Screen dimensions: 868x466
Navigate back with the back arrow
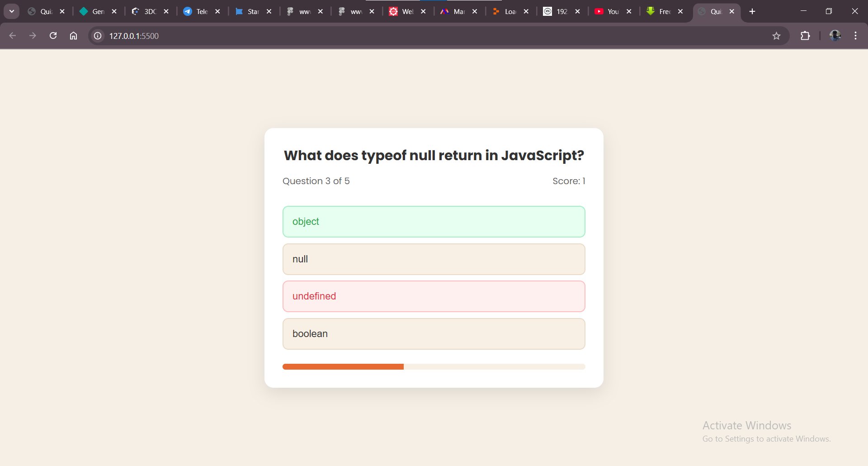coord(13,36)
